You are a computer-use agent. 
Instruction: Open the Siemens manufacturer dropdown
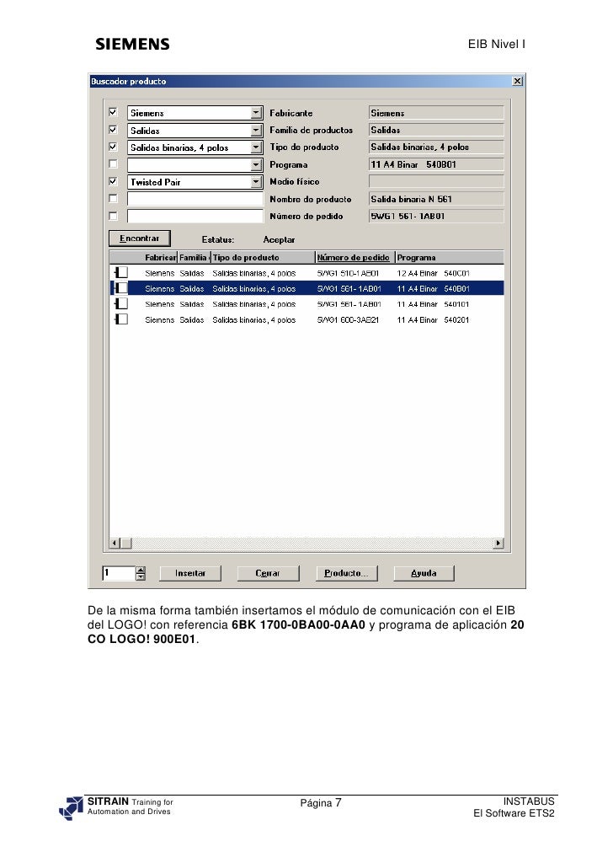[256, 113]
